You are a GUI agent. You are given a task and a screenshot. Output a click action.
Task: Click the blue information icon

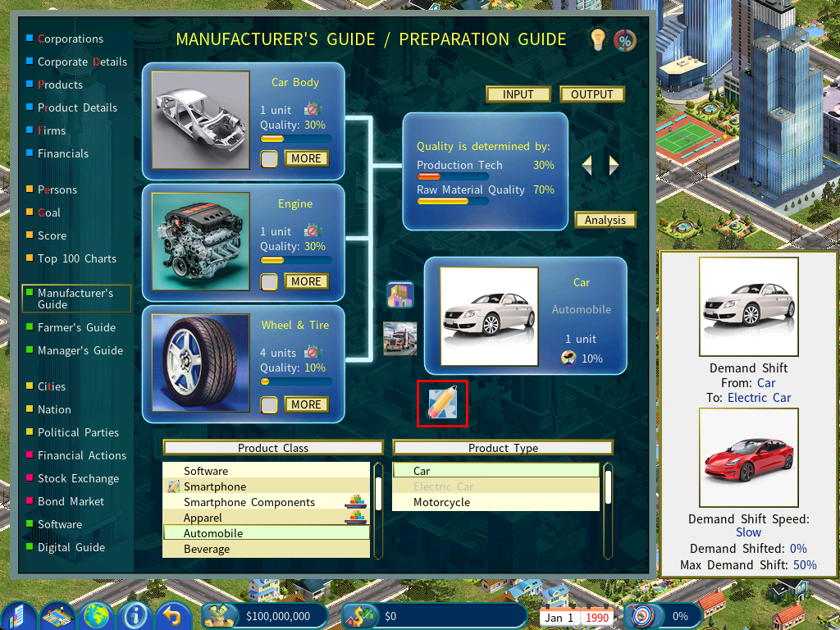[x=134, y=615]
